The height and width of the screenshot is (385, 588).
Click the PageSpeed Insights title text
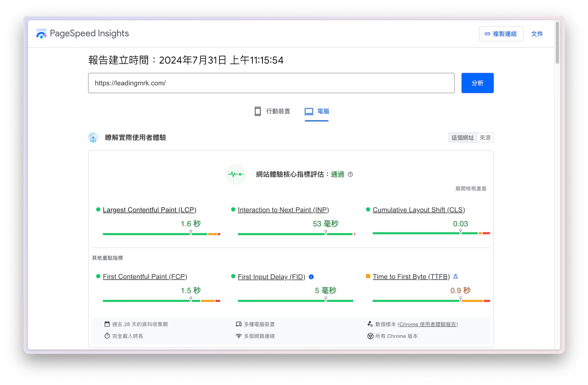(x=89, y=33)
